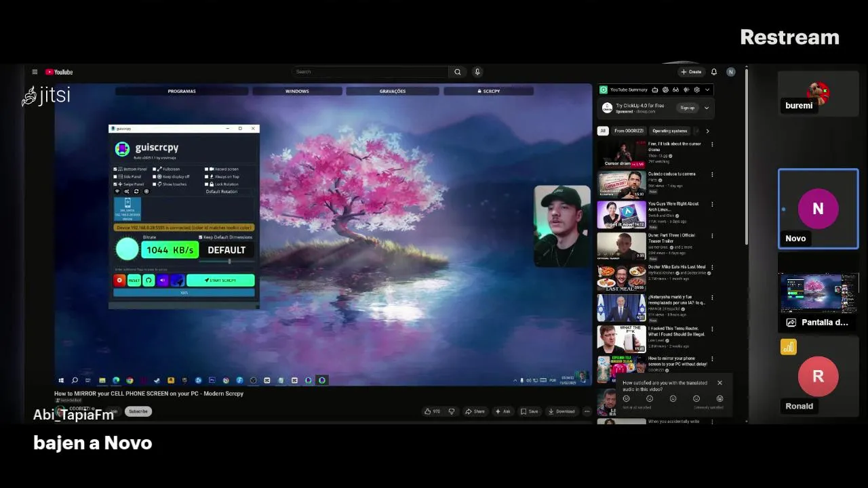Select the very satisfied smiley in survey
The height and width of the screenshot is (488, 868).
click(x=719, y=399)
